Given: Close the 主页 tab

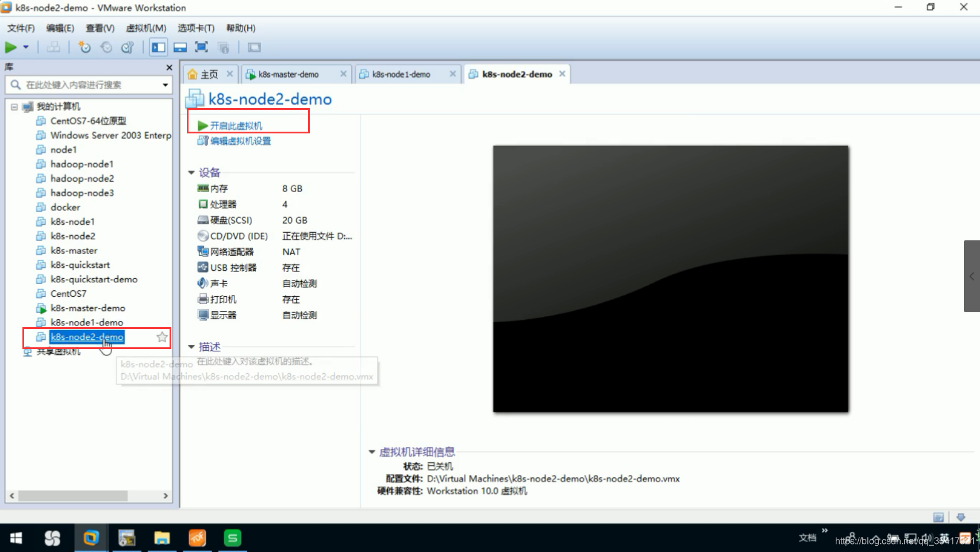Looking at the screenshot, I should (x=229, y=74).
